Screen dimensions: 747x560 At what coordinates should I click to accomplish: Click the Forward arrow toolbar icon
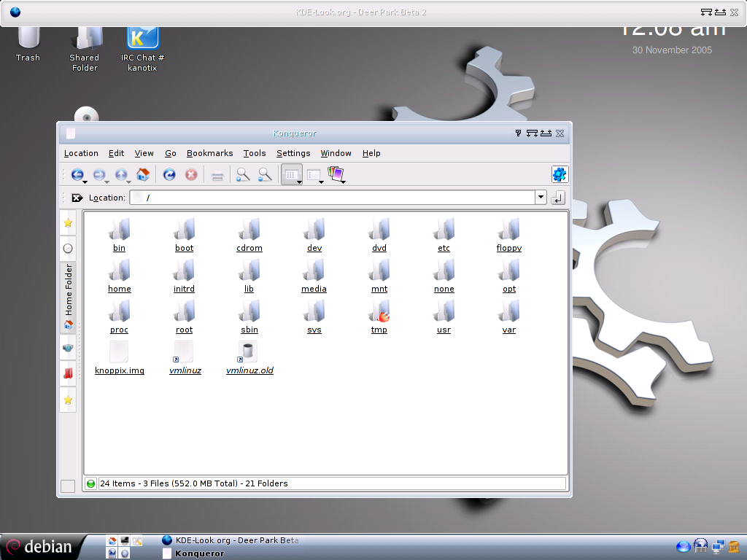[x=98, y=174]
